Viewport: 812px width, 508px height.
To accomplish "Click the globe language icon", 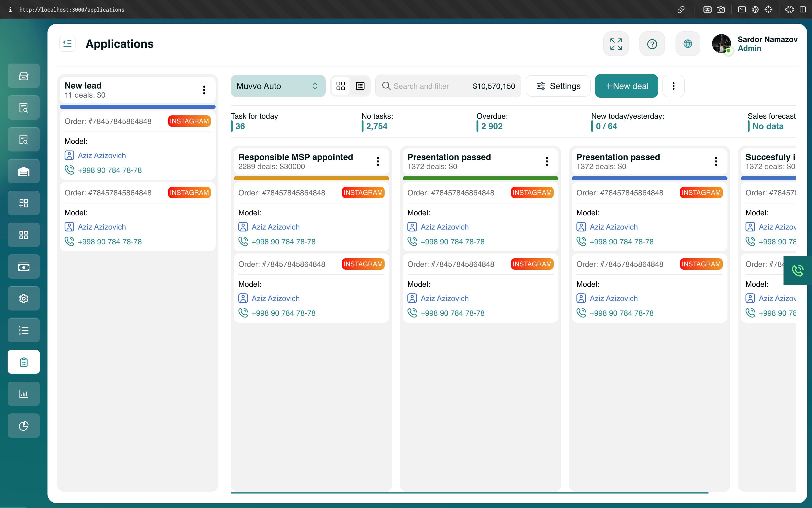I will click(x=687, y=44).
